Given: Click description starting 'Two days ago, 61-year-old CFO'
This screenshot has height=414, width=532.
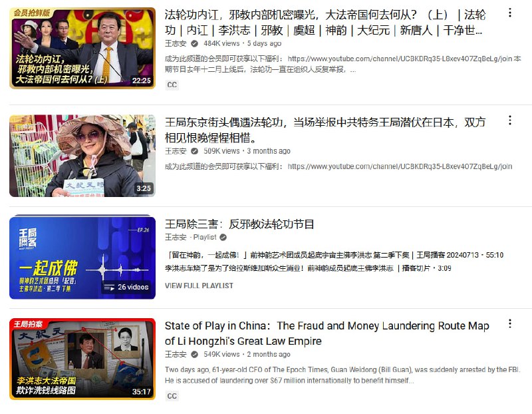Looking at the screenshot, I should pos(342,375).
